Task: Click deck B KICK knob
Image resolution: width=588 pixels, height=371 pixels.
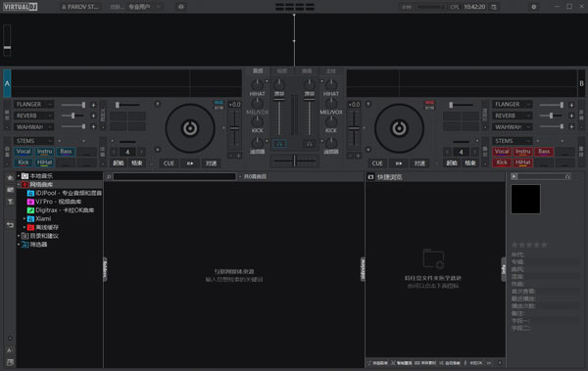Action: click(331, 121)
